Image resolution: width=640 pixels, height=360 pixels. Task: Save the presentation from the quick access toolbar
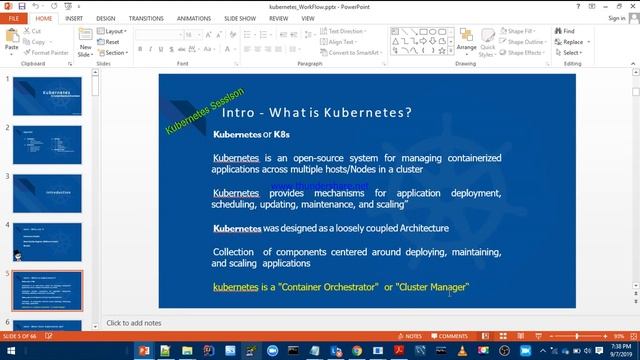(x=22, y=7)
